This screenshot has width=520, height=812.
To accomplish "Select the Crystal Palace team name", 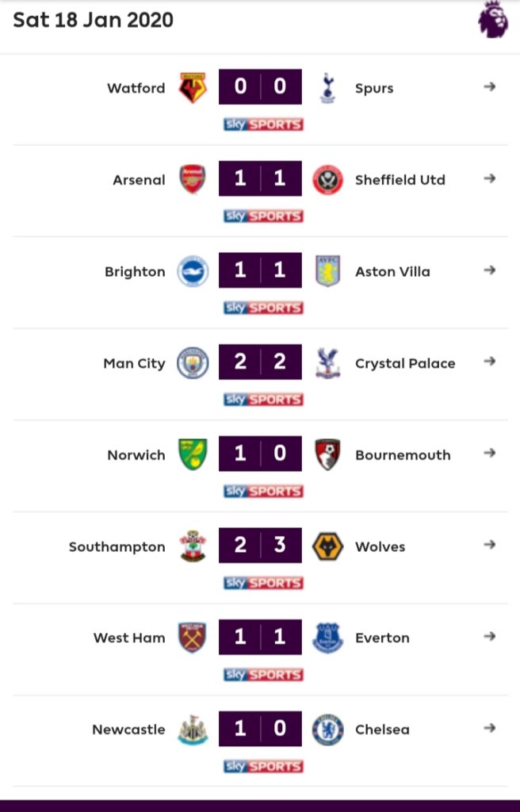I will 405,363.
